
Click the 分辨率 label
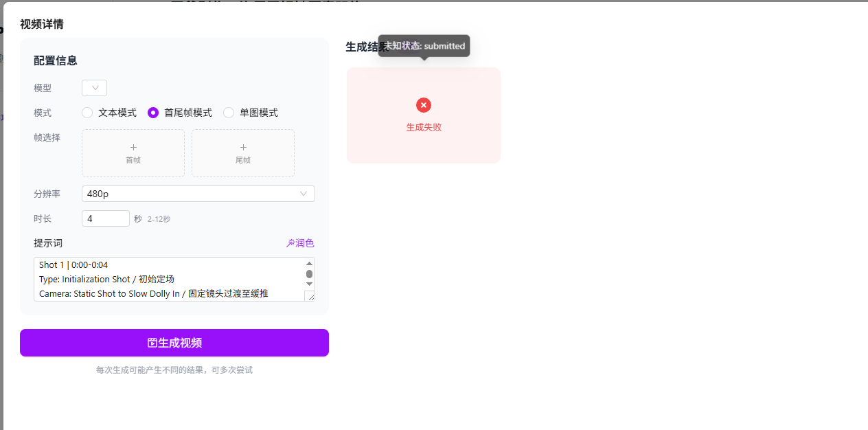[47, 194]
